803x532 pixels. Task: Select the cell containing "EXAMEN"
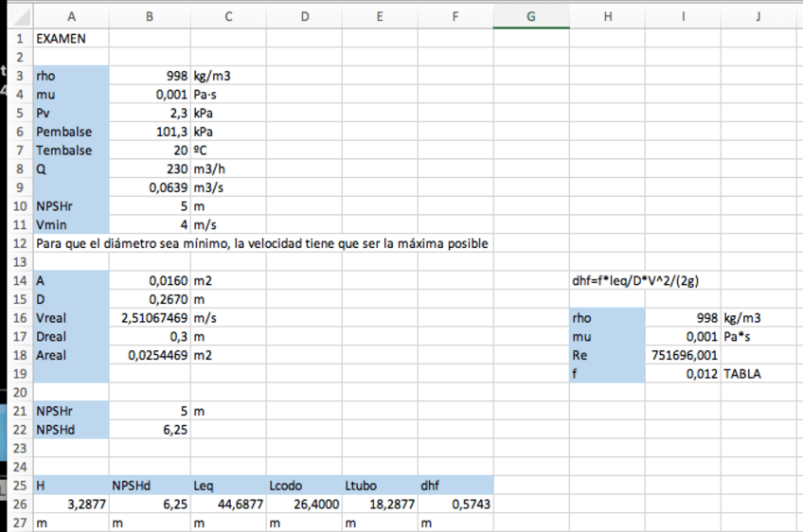coord(71,39)
